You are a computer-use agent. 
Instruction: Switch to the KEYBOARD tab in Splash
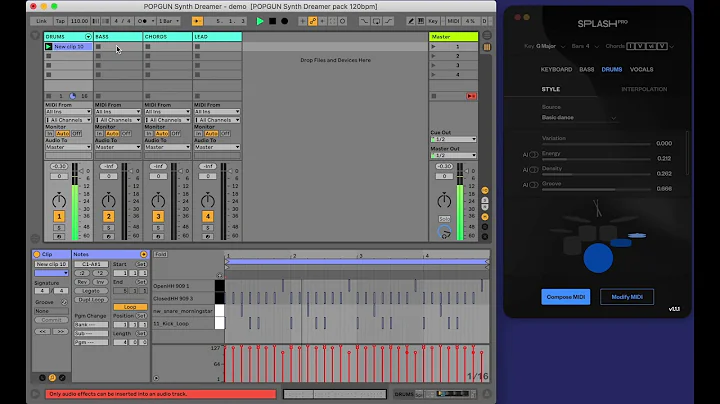pos(556,69)
